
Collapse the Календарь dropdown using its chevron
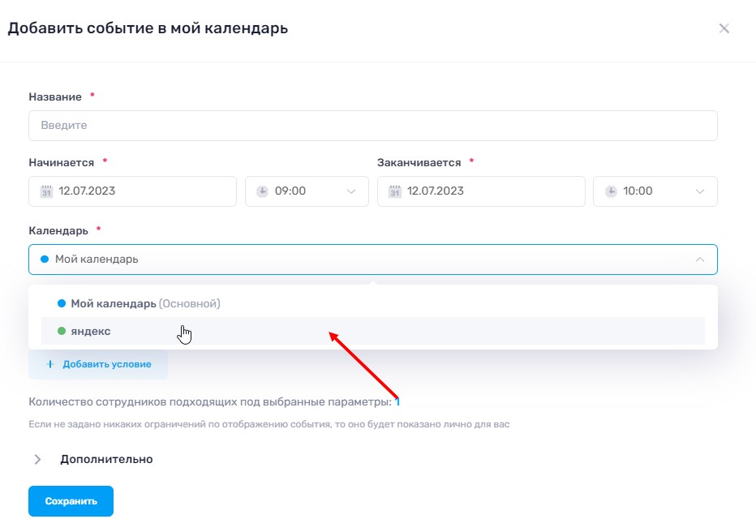[x=700, y=260]
